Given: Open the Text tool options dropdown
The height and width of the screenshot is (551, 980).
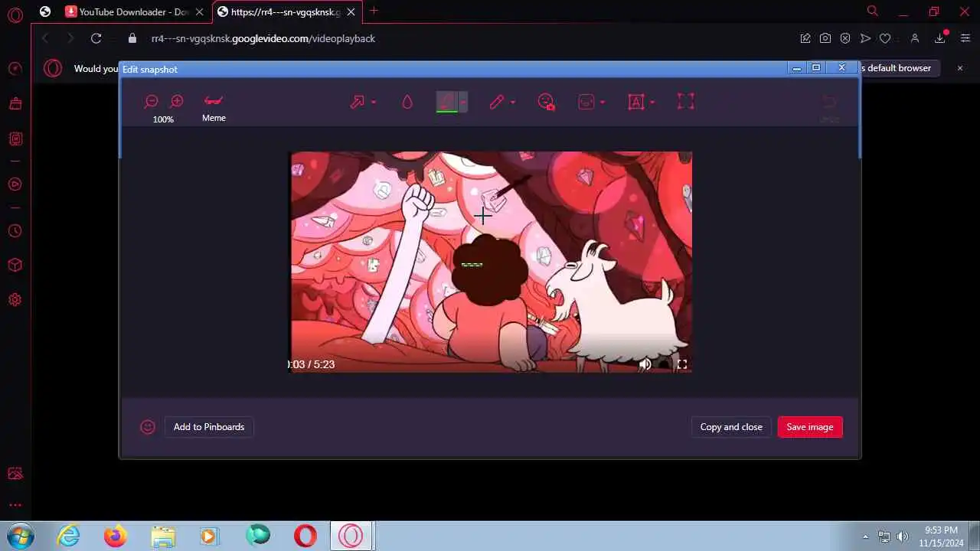Looking at the screenshot, I should [652, 102].
